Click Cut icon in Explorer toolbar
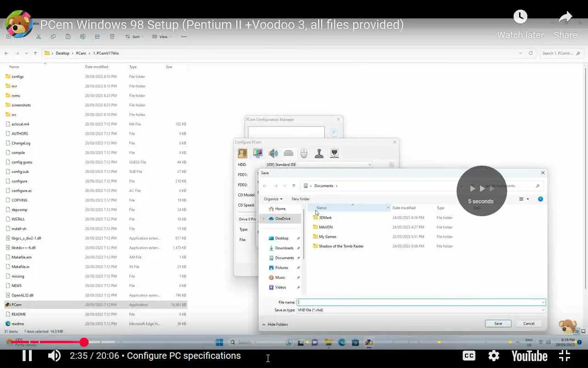Viewport: 588px width, 368px height. tap(39, 37)
